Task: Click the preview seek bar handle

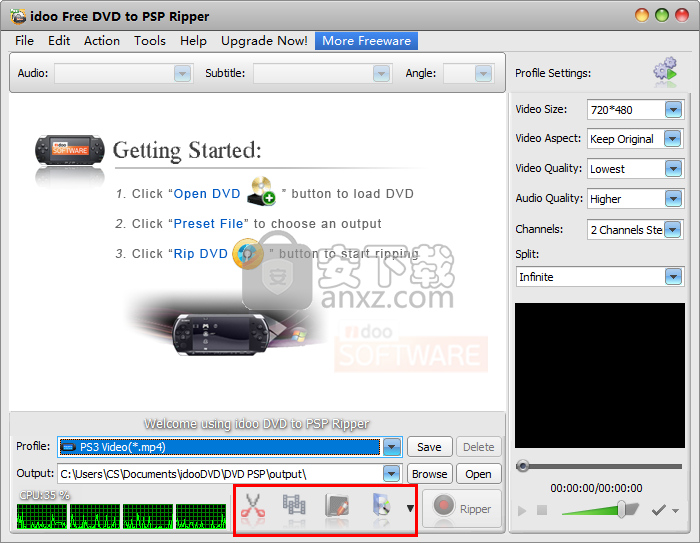Action: (x=522, y=466)
